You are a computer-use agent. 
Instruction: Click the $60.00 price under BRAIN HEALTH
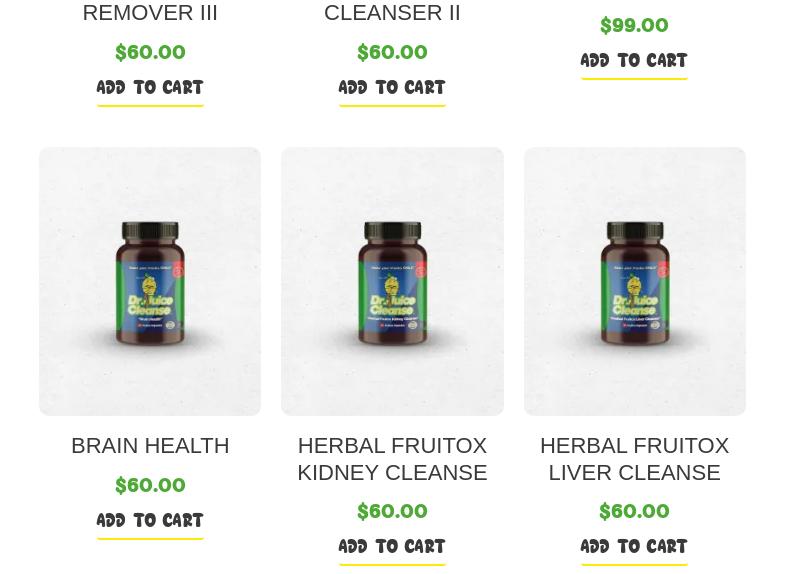[x=150, y=485]
